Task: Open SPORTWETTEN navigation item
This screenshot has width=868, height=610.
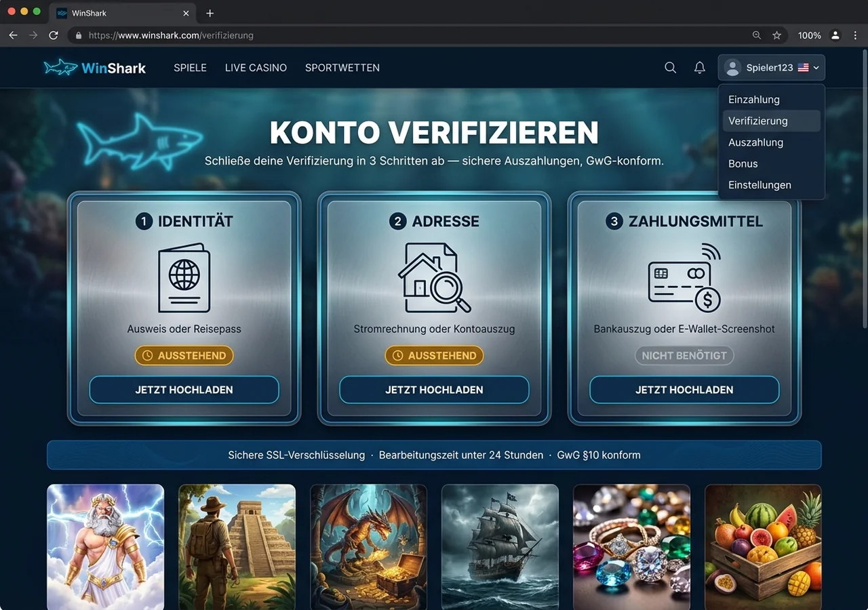Action: click(342, 68)
